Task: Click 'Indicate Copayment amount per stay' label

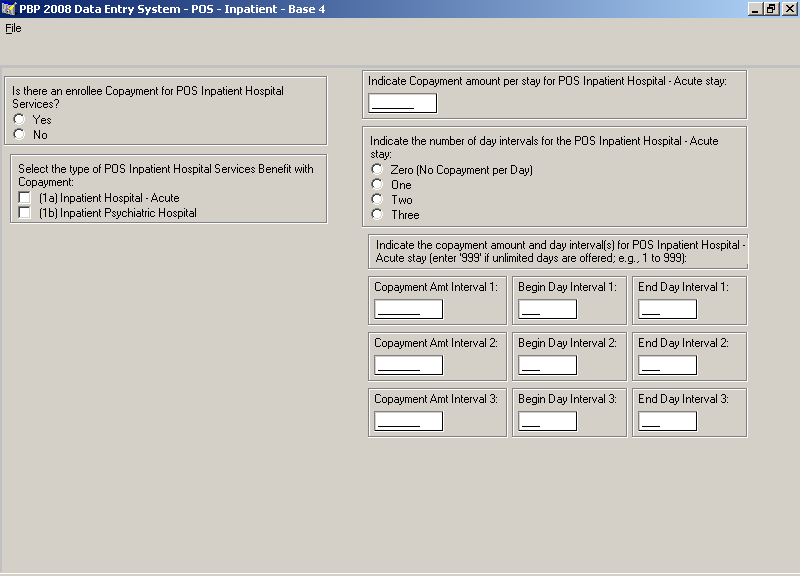Action: [x=547, y=81]
